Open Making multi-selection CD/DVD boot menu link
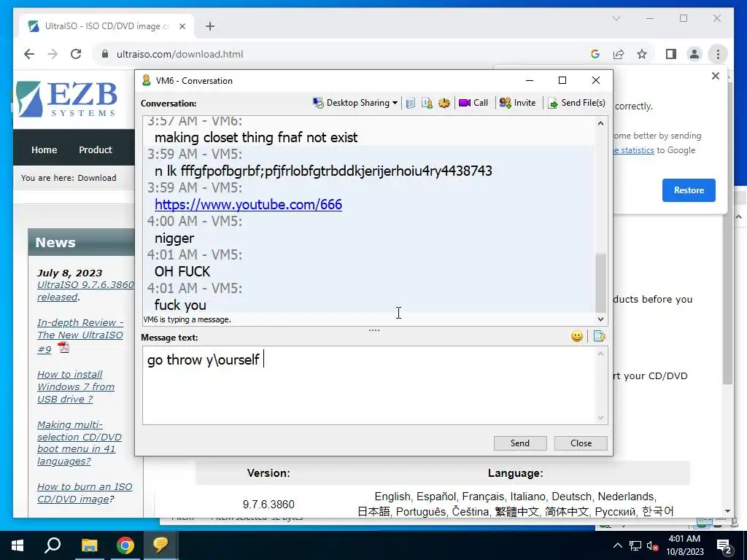This screenshot has width=747, height=560. coord(79,443)
